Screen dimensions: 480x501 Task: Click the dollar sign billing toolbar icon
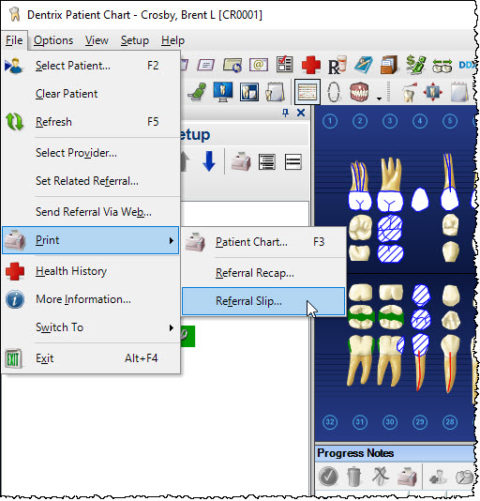point(416,65)
